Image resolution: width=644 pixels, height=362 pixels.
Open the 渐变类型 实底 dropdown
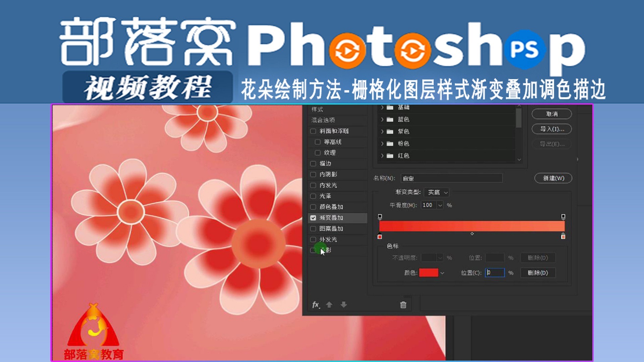(x=437, y=192)
